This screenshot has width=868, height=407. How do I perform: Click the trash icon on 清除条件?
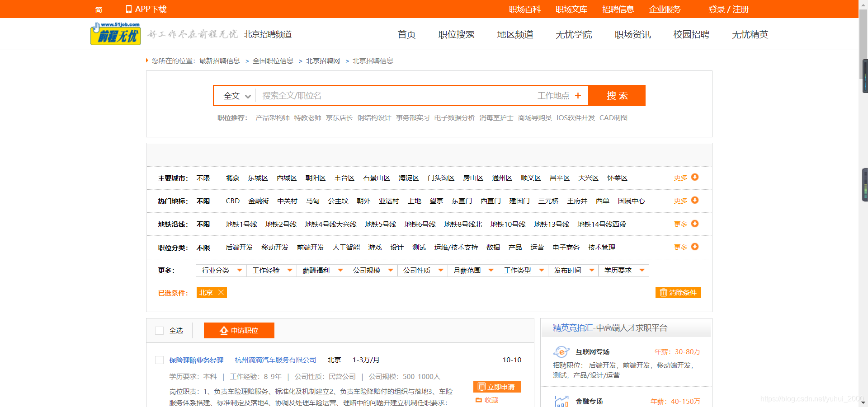pos(663,292)
